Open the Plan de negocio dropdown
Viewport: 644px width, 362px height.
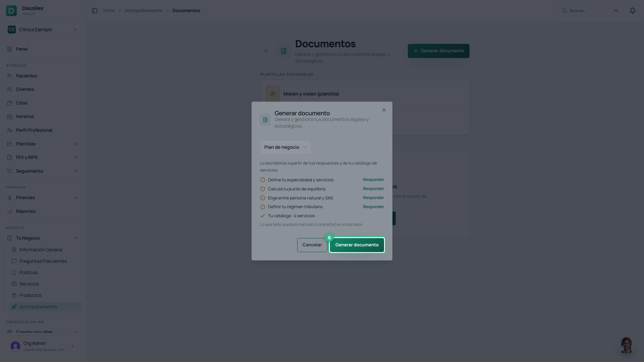pos(285,147)
